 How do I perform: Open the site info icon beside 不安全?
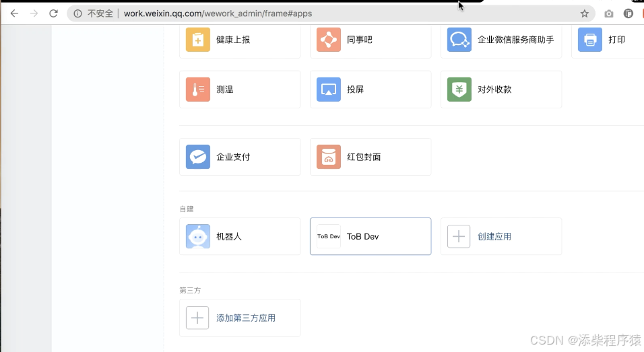point(77,13)
